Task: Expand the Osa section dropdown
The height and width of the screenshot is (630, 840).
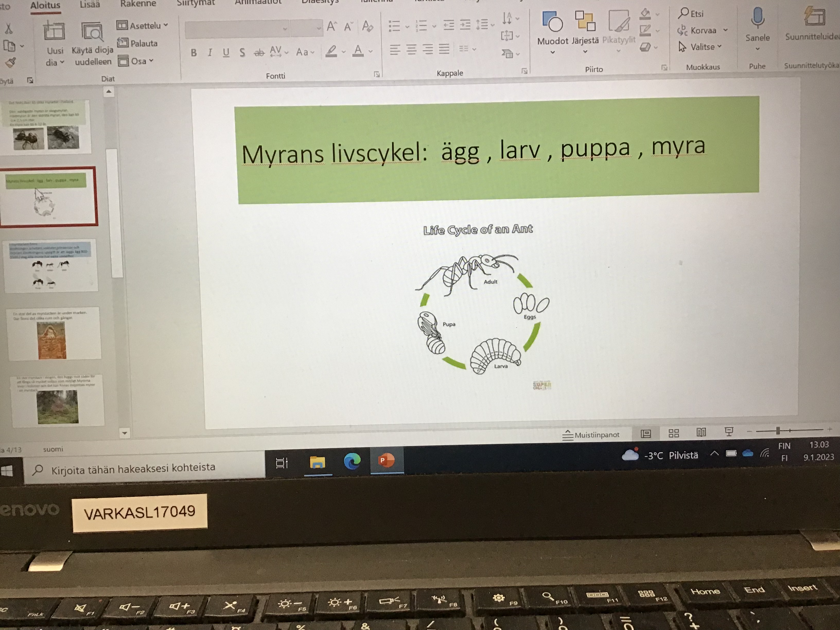Action: (x=136, y=61)
